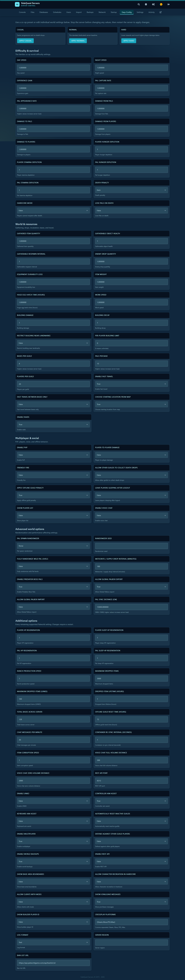Click the Maximum Dropped Items input field
The image size is (185, 980).
pos(131,679)
